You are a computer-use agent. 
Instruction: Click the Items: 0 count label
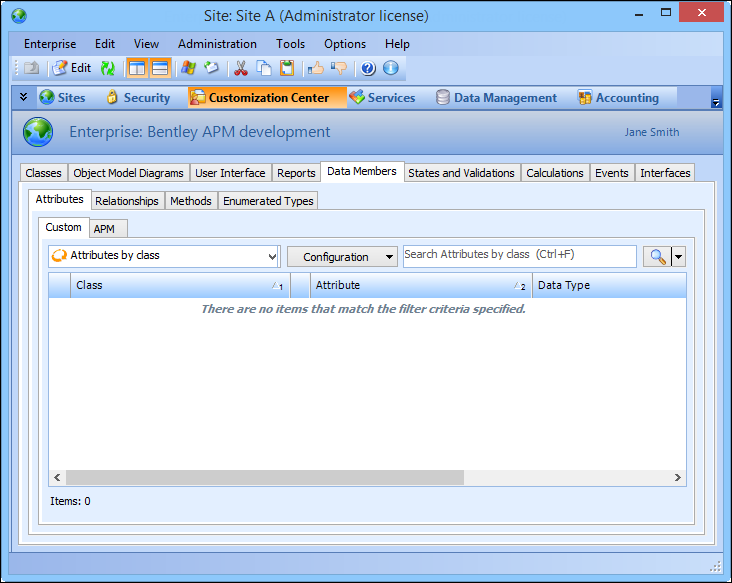[70, 501]
